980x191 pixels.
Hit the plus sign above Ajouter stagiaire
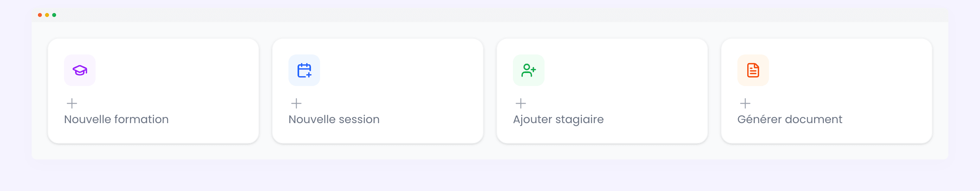pyautogui.click(x=521, y=103)
